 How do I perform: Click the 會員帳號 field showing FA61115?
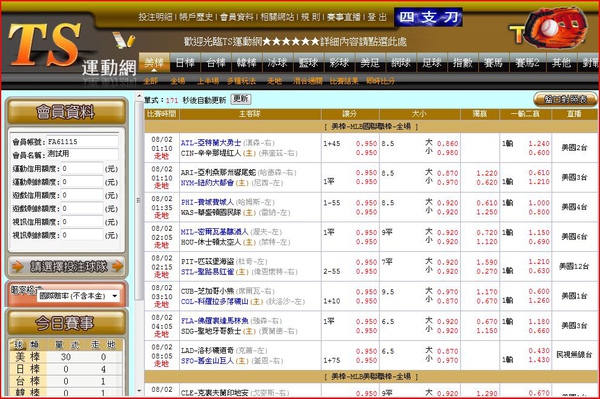tap(82, 142)
